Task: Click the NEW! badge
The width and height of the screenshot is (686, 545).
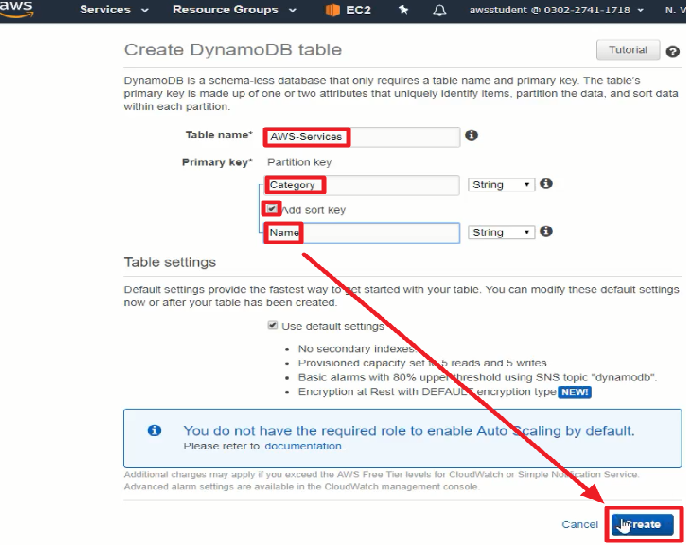Action: click(575, 392)
